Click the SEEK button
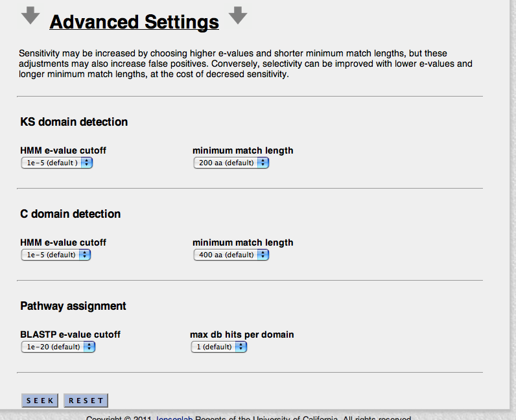This screenshot has height=420, width=516. [40, 401]
